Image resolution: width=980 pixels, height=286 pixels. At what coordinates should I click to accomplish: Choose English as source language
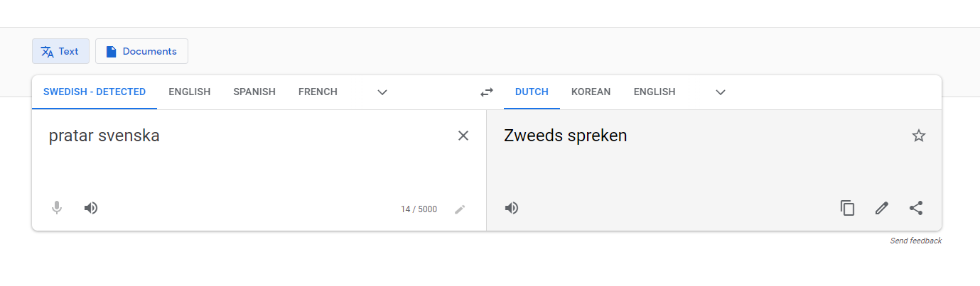tap(189, 92)
